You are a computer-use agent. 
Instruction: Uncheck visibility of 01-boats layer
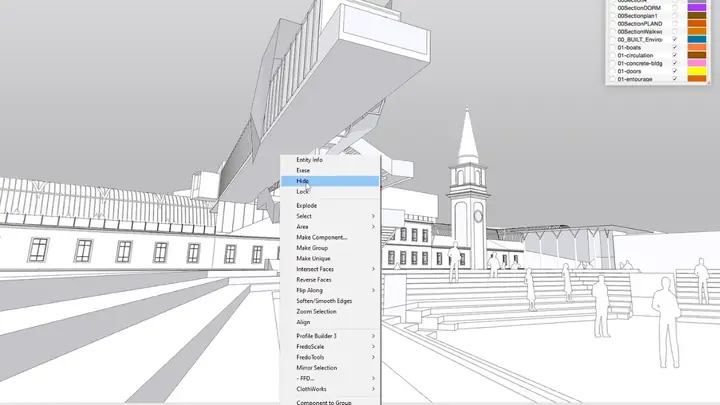point(675,47)
